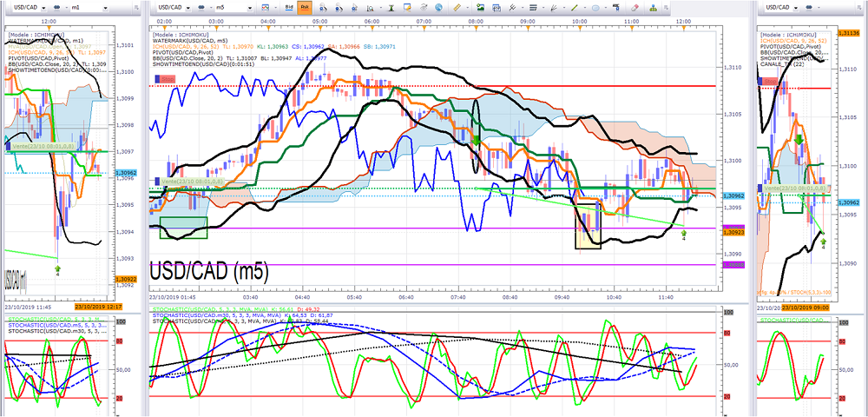Click Vente order label in m1 chart
Viewport: 868px width, 417px height.
(42, 147)
